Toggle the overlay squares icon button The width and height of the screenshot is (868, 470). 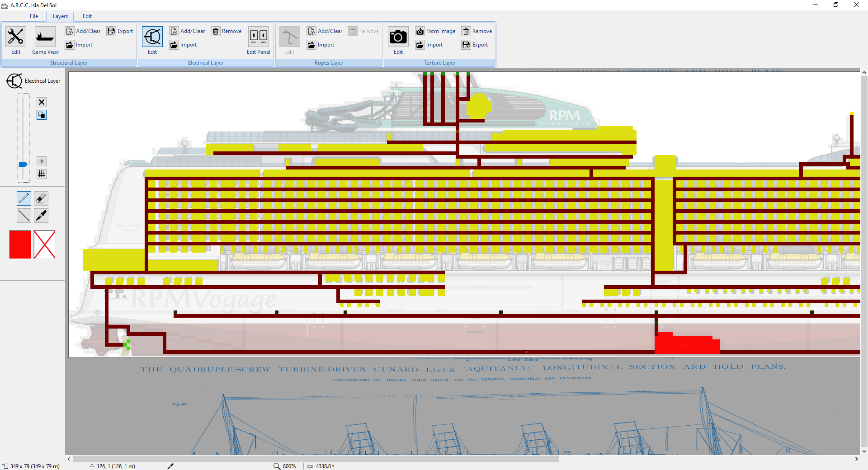coord(42,115)
